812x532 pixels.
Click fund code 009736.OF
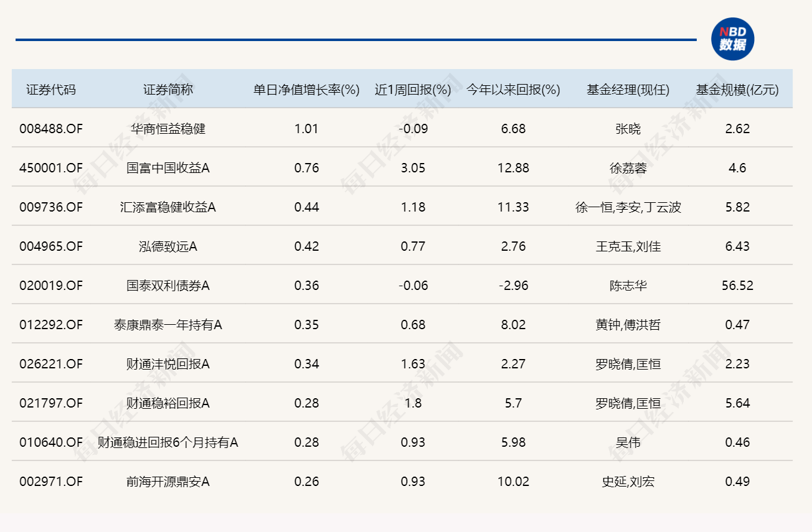(51, 207)
